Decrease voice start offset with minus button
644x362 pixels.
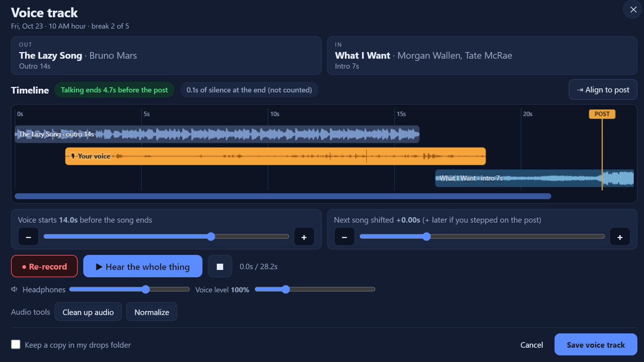click(28, 237)
